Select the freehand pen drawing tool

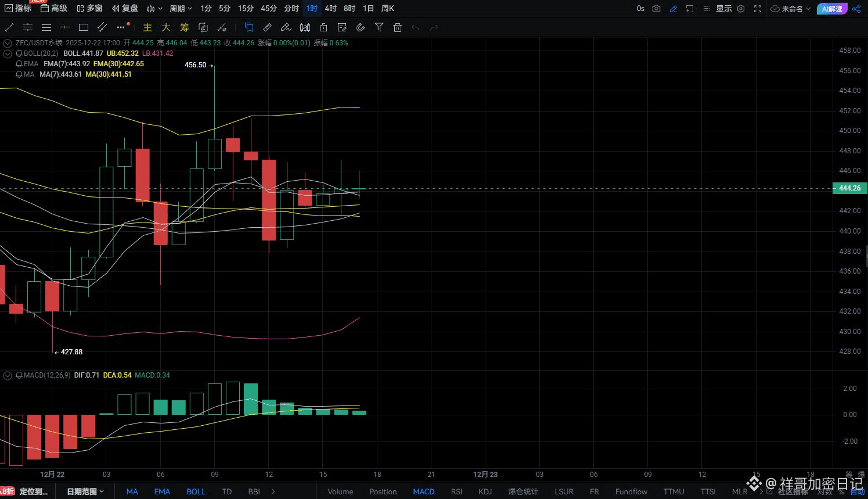tap(286, 27)
